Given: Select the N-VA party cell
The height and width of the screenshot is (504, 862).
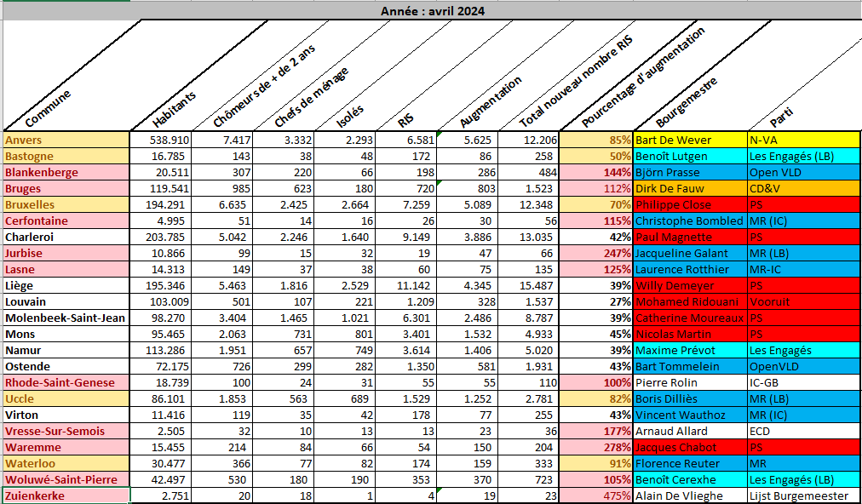Looking at the screenshot, I should [x=803, y=140].
